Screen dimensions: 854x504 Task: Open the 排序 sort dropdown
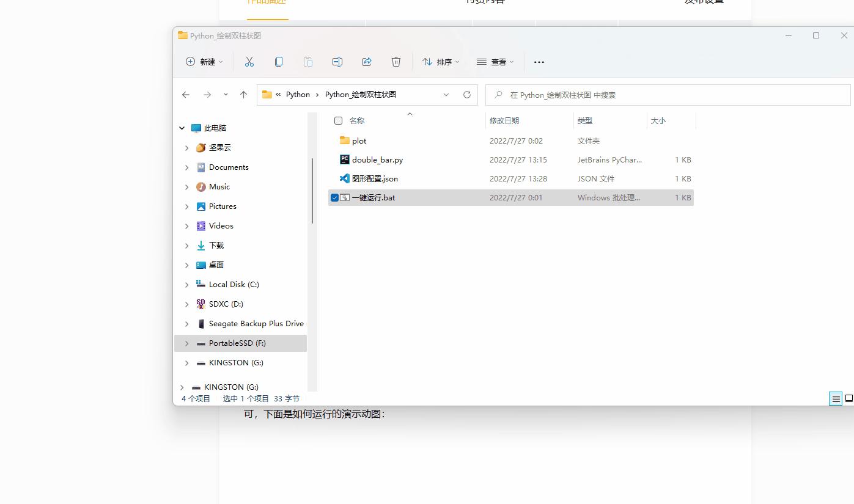click(441, 62)
